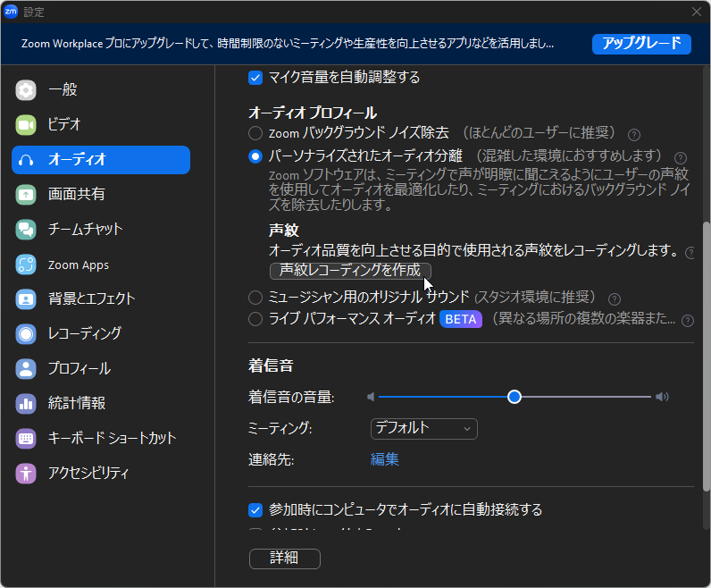Show help for パーソナライズされたオーディオ分離

pos(680,158)
